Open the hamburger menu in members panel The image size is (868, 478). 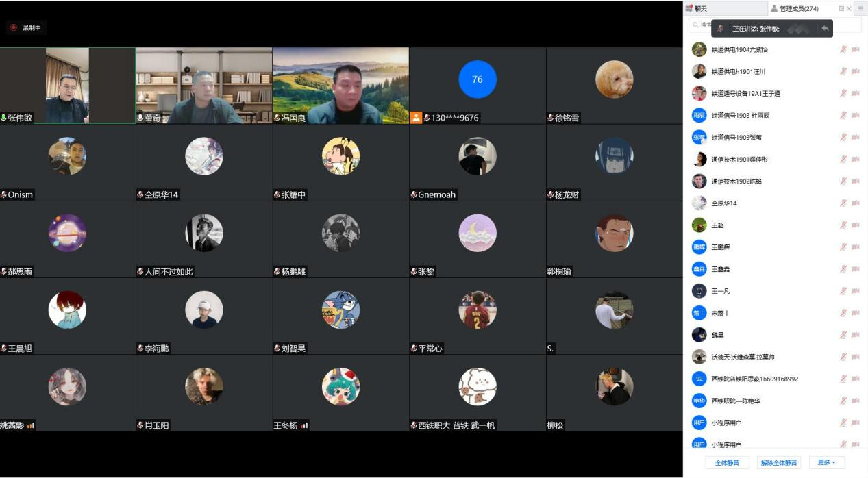pos(860,9)
